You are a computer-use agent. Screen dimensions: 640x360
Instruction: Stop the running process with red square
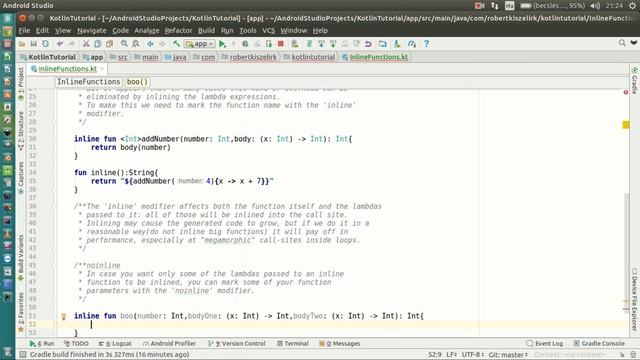coord(281,44)
